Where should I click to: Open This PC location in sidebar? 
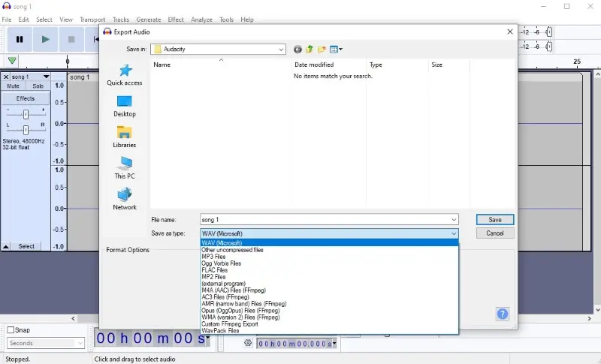125,168
